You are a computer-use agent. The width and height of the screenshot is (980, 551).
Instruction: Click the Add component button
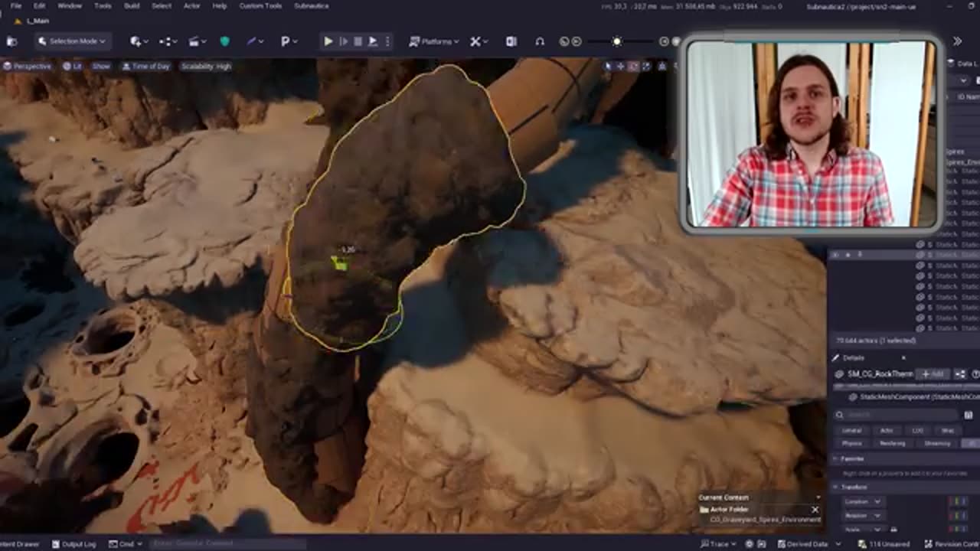point(934,374)
